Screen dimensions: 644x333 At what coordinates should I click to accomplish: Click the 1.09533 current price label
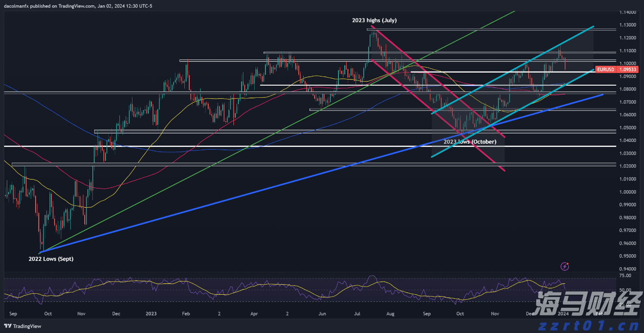(x=627, y=69)
